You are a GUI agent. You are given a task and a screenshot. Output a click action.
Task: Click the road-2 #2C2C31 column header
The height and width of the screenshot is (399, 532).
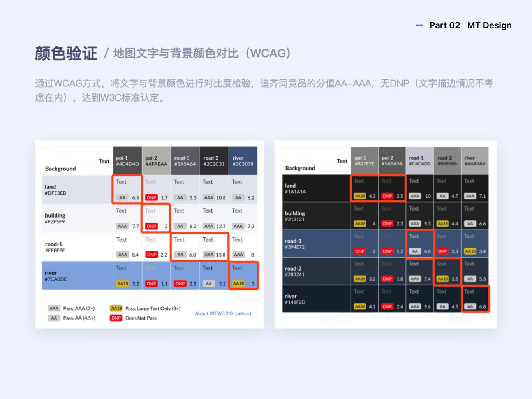click(214, 161)
